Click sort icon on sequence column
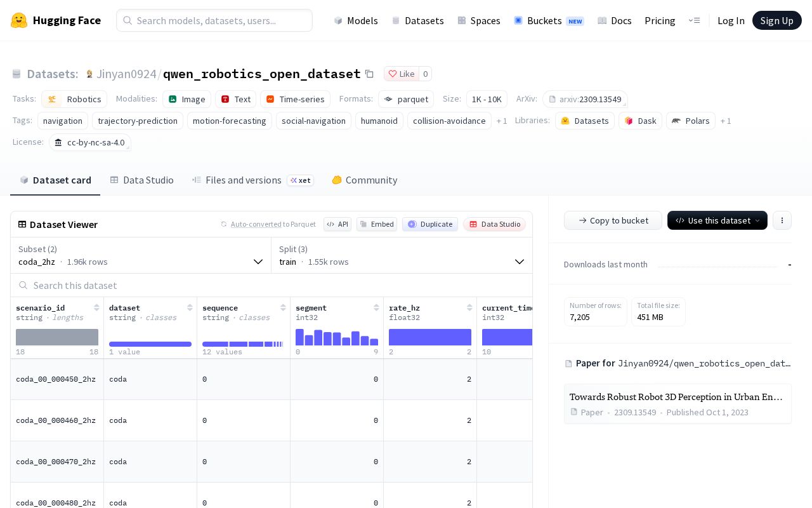Viewport: 812px width, 508px height. point(283,307)
